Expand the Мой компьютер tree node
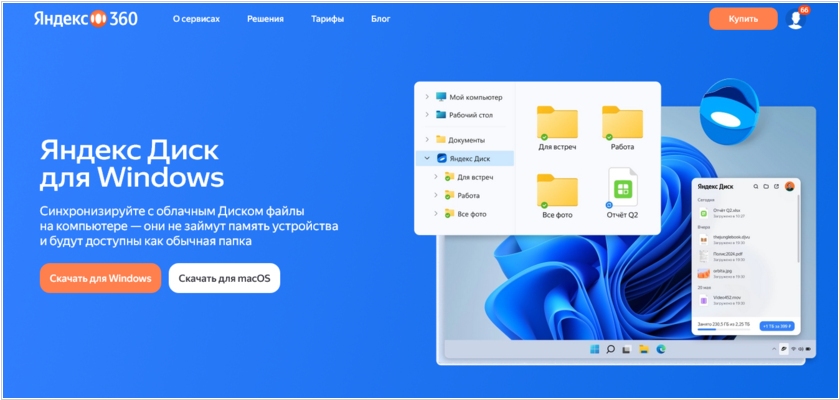 click(427, 97)
